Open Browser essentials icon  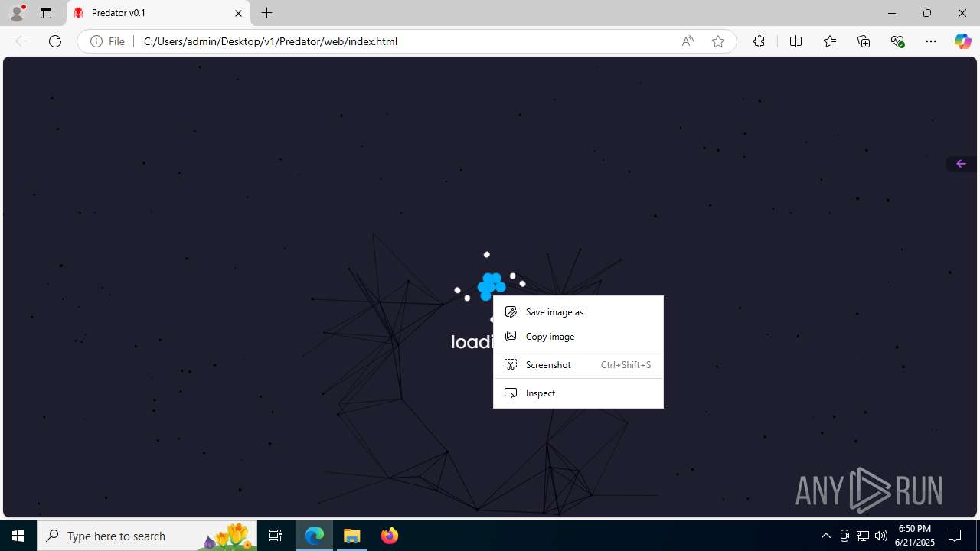pos(897,41)
